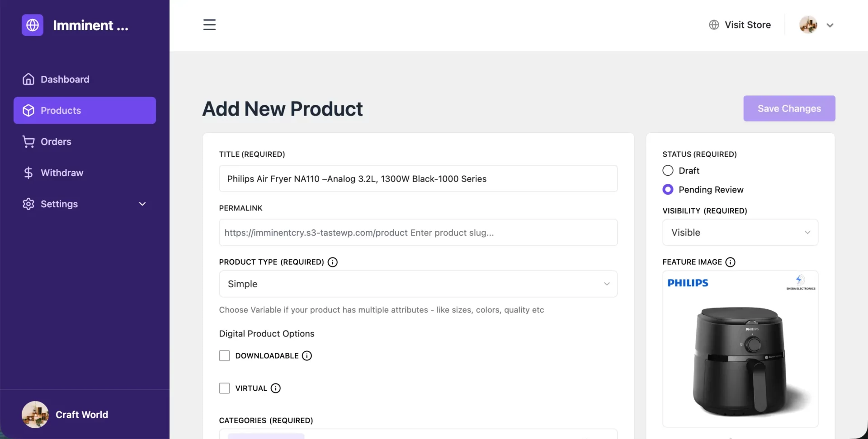Click the Choose Variable hint text
Image resolution: width=868 pixels, height=439 pixels.
[x=382, y=310]
